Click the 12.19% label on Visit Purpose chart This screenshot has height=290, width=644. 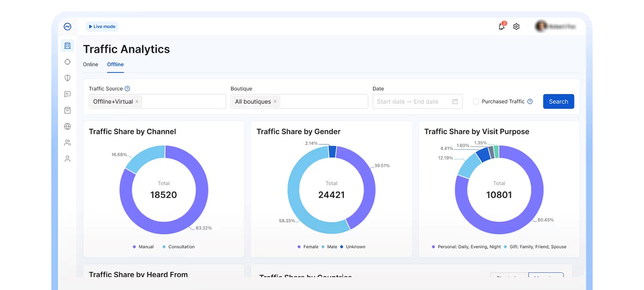[446, 158]
